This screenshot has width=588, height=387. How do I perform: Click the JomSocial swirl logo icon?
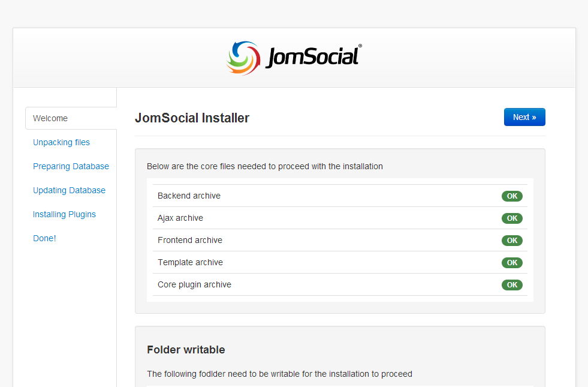point(243,58)
